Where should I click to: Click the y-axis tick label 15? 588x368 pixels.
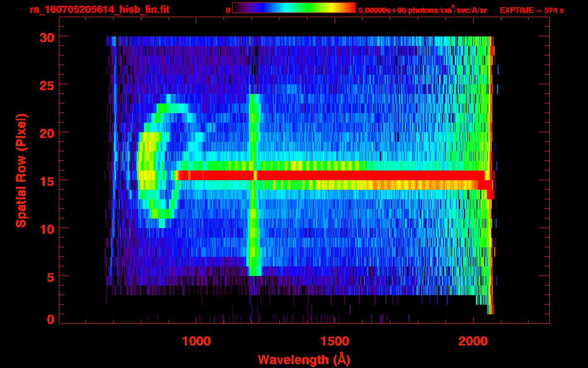coord(48,181)
